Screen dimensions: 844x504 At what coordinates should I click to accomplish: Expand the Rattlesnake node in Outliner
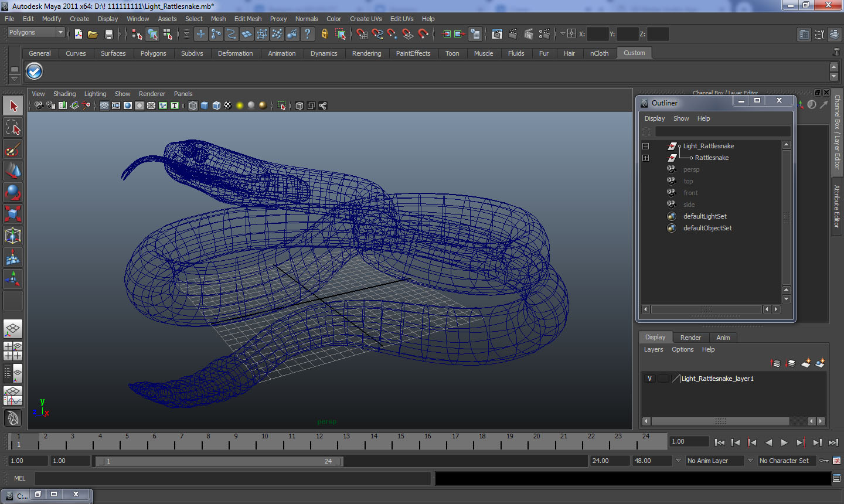coord(645,158)
